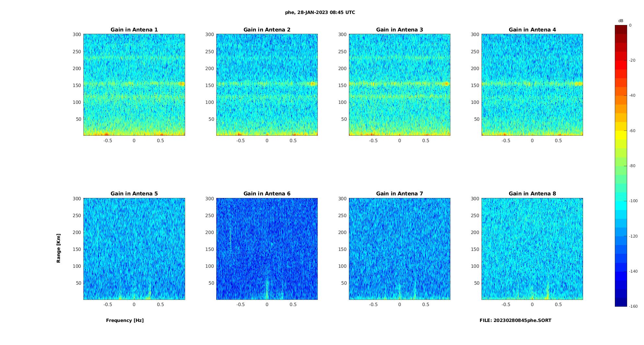
Task: Click the Gain in Antena 4 title
Action: [532, 30]
